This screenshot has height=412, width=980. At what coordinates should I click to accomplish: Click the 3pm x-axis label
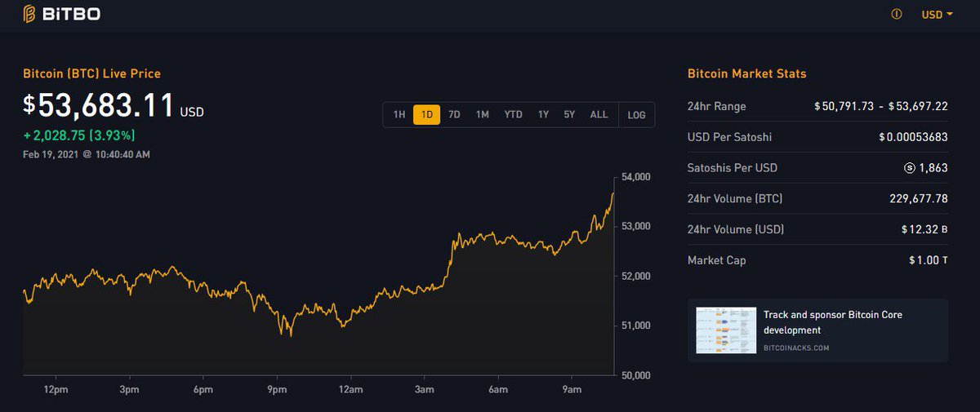(x=129, y=390)
